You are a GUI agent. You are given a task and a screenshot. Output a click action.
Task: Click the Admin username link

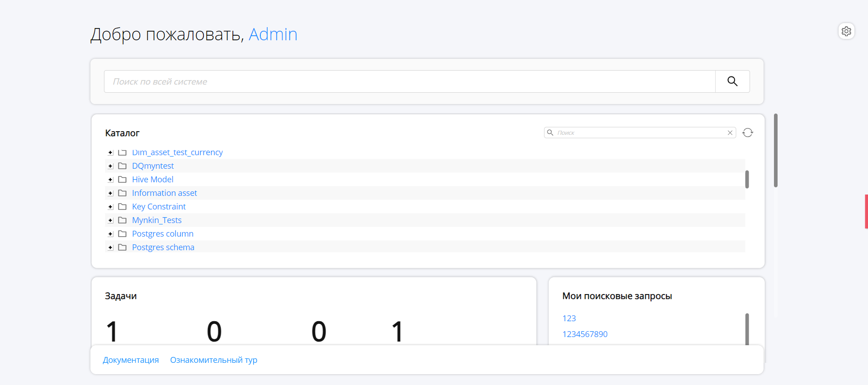[x=273, y=34]
